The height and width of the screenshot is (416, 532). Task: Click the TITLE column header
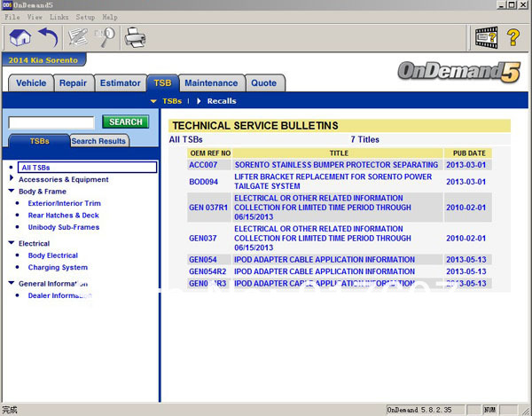click(339, 153)
